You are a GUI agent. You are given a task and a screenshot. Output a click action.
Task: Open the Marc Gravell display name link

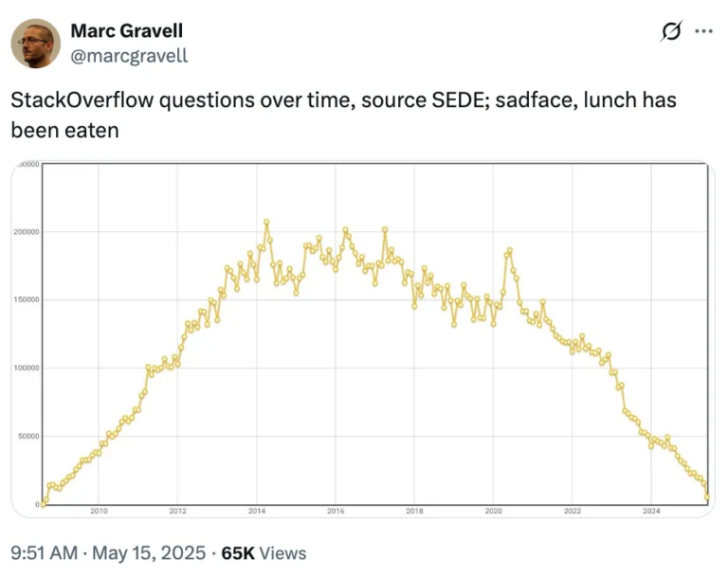pyautogui.click(x=126, y=31)
